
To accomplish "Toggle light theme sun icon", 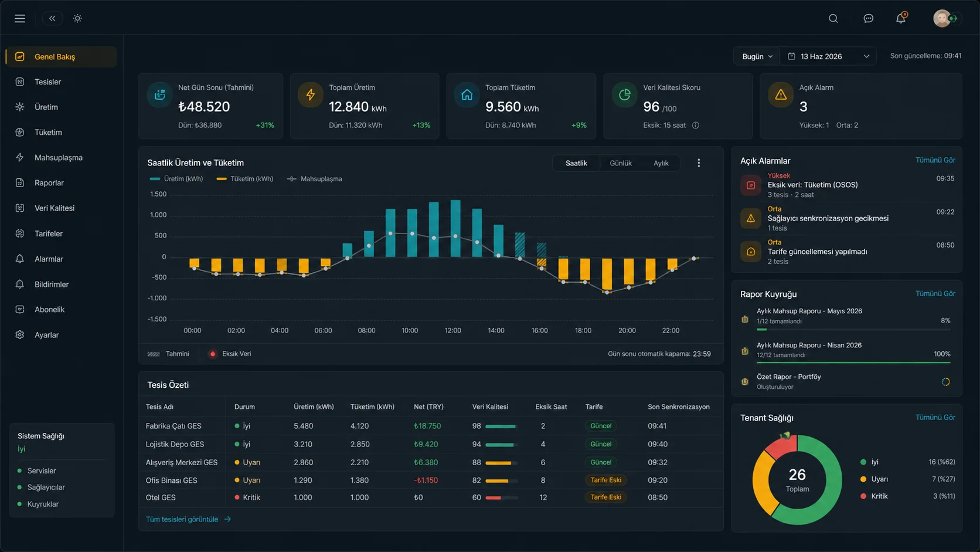I will pos(77,19).
